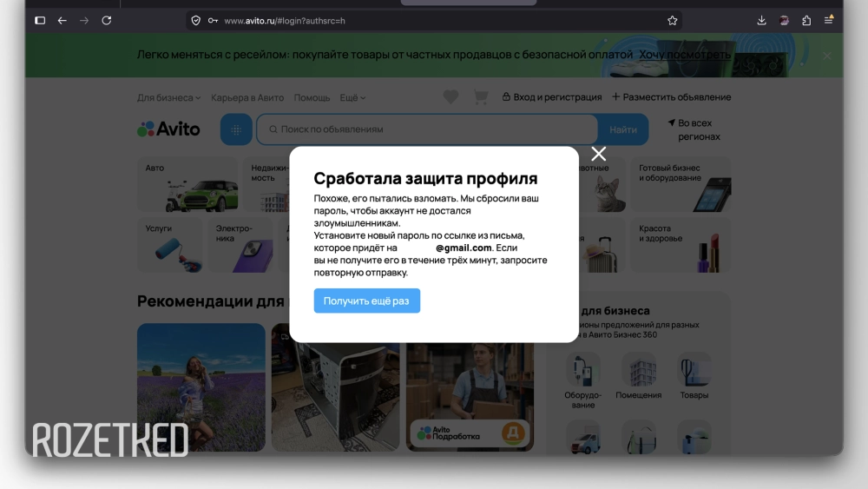
Task: Go back with the browser back arrow
Action: (x=62, y=21)
